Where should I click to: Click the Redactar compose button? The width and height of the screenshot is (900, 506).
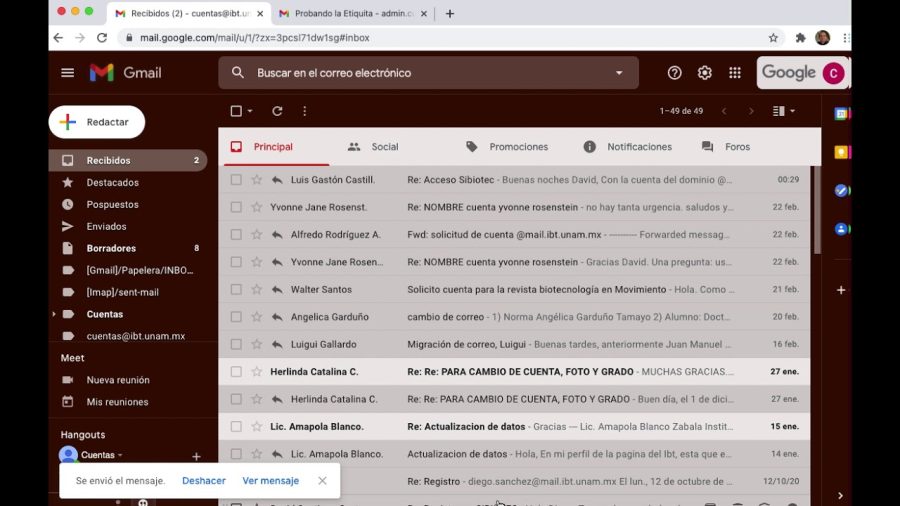(x=97, y=122)
